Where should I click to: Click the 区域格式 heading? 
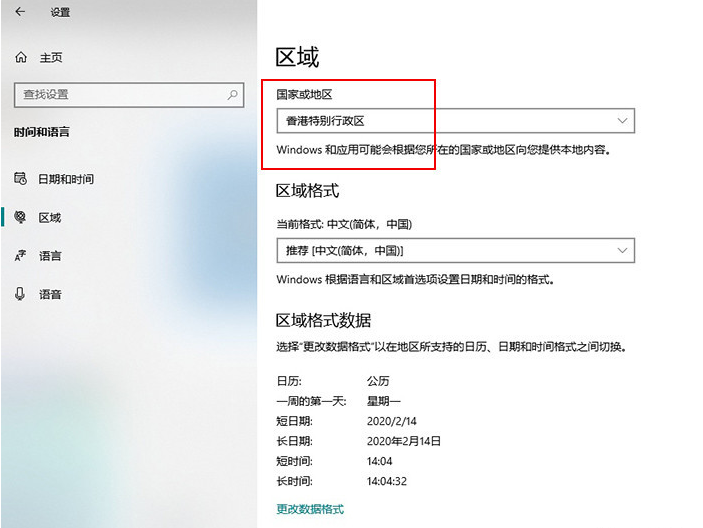308,191
